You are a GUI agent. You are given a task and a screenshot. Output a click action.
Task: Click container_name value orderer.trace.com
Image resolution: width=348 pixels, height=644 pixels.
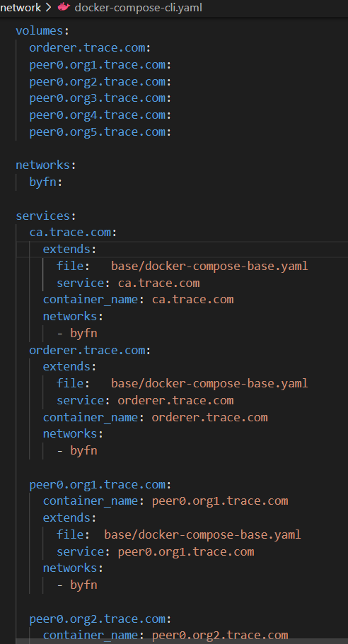pyautogui.click(x=209, y=417)
